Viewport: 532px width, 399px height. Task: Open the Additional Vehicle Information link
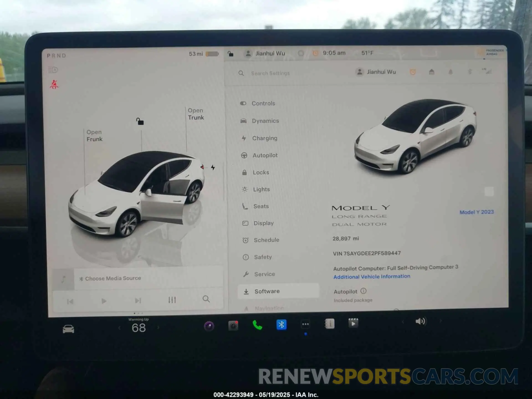point(372,277)
